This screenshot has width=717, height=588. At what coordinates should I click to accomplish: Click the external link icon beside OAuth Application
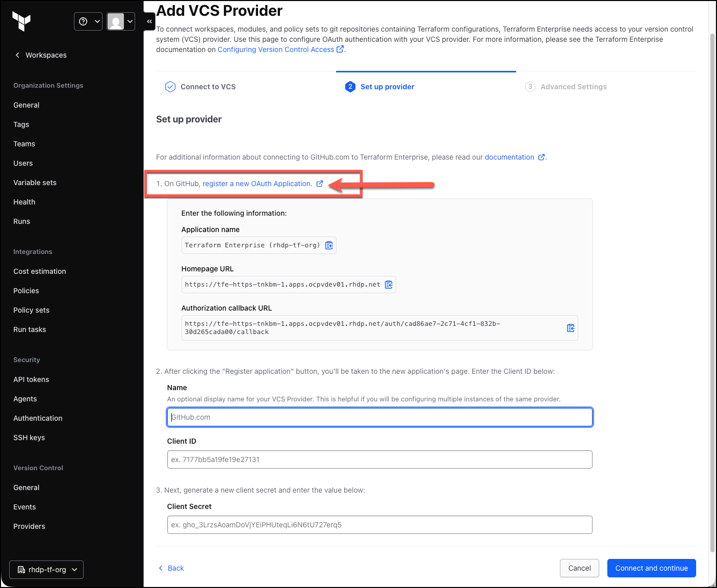[320, 184]
